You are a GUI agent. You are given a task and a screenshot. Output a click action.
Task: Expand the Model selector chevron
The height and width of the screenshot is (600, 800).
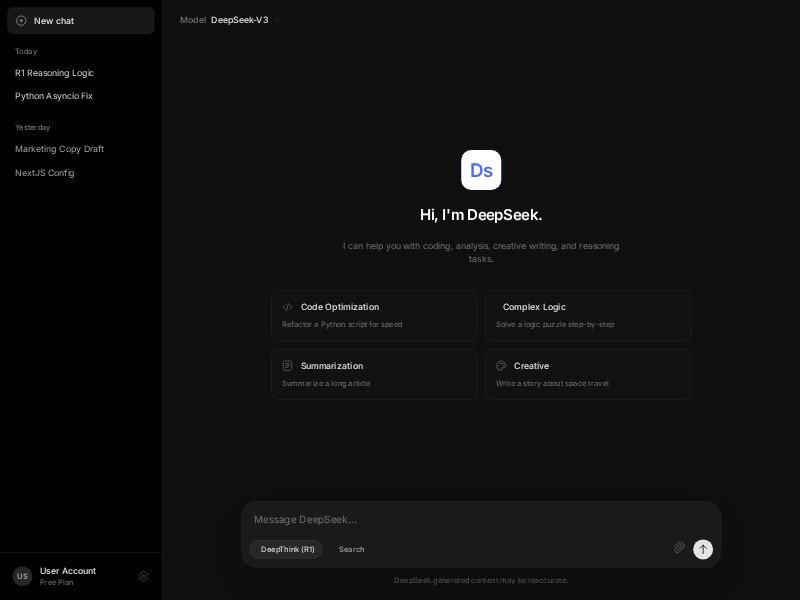pyautogui.click(x=277, y=19)
